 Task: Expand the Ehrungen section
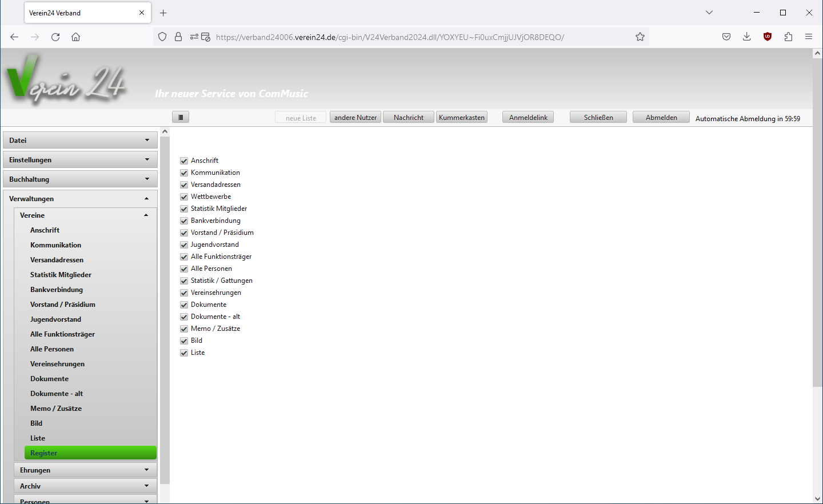click(85, 470)
